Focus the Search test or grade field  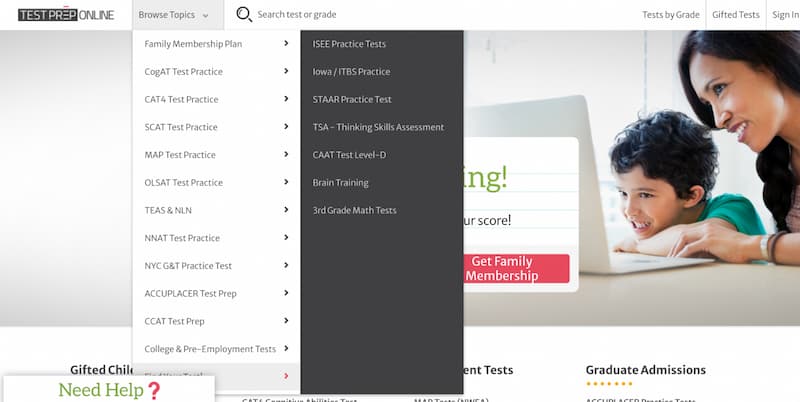pyautogui.click(x=296, y=15)
